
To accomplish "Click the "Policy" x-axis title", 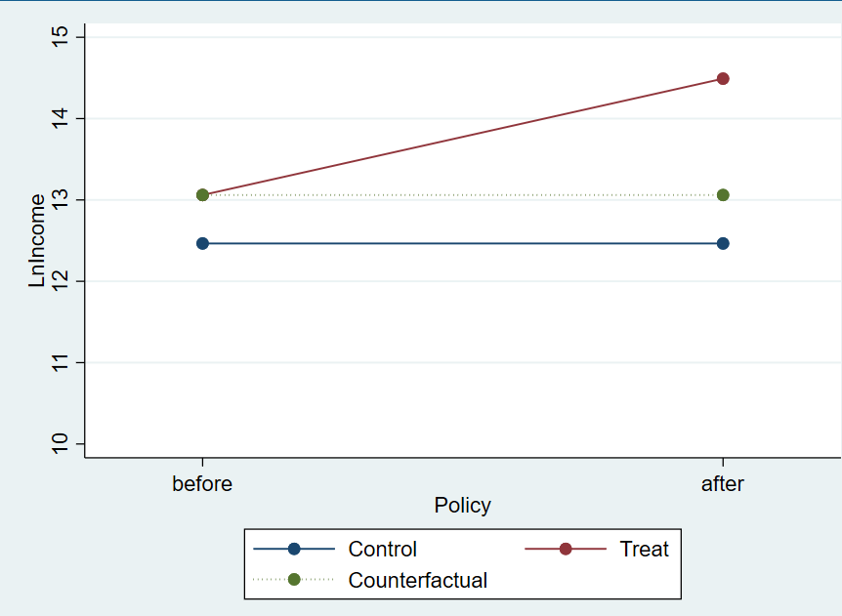I will tap(462, 506).
